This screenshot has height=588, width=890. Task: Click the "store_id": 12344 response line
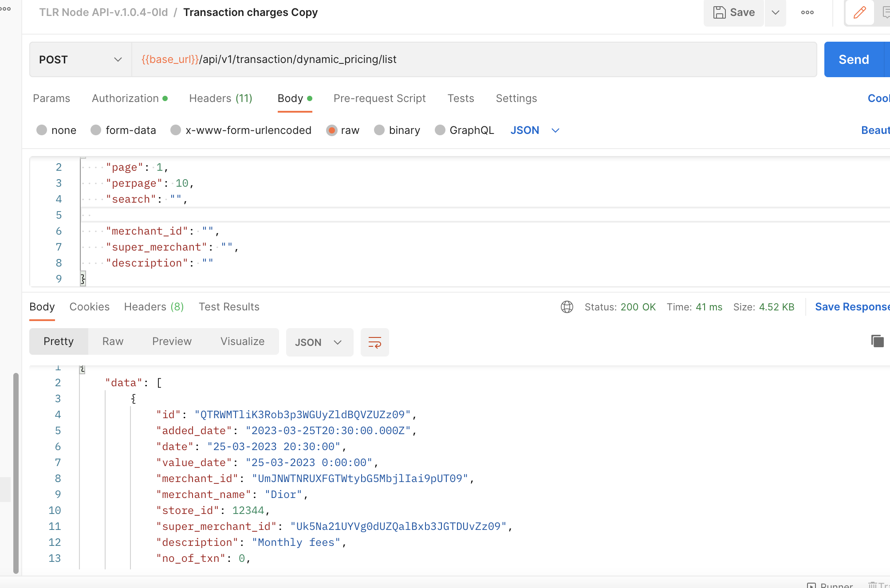click(x=213, y=510)
